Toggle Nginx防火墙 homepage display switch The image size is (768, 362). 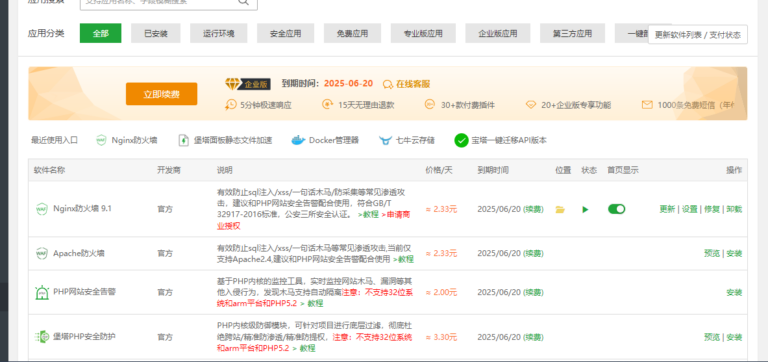[x=617, y=209]
